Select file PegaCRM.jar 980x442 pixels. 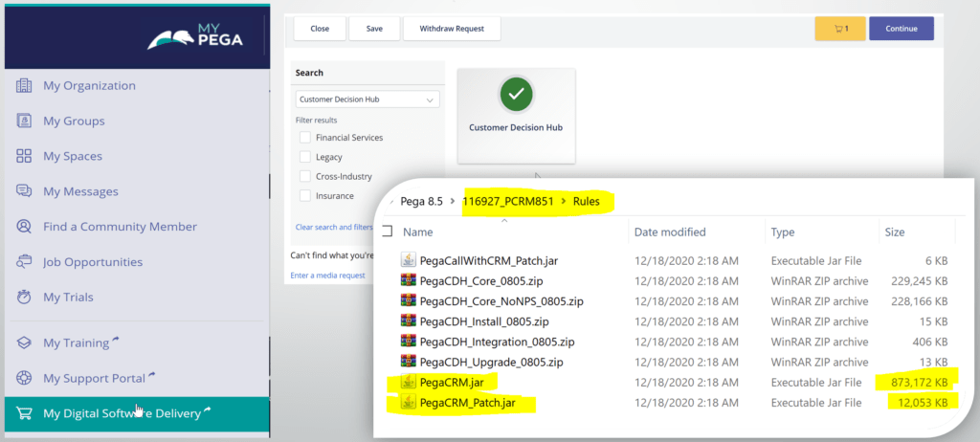coord(452,382)
